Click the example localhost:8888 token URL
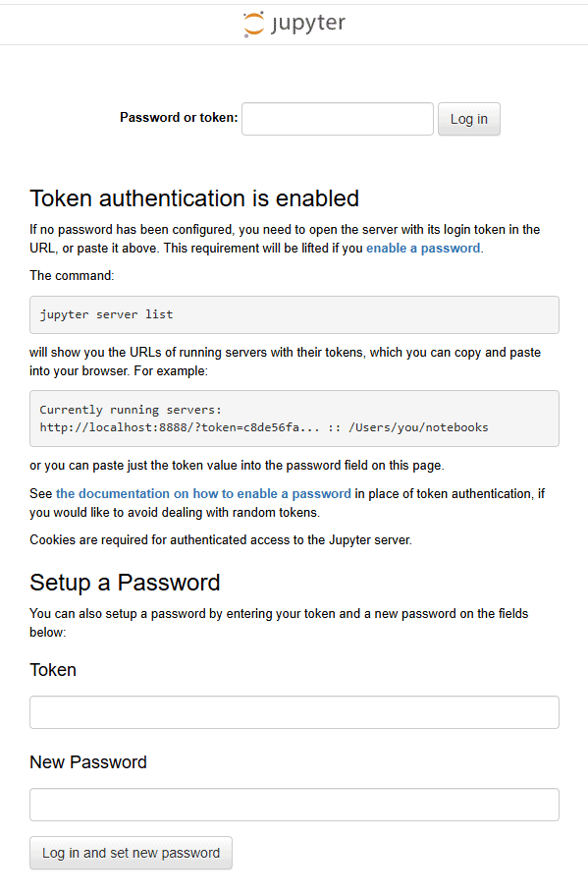The image size is (588, 896). 180,427
